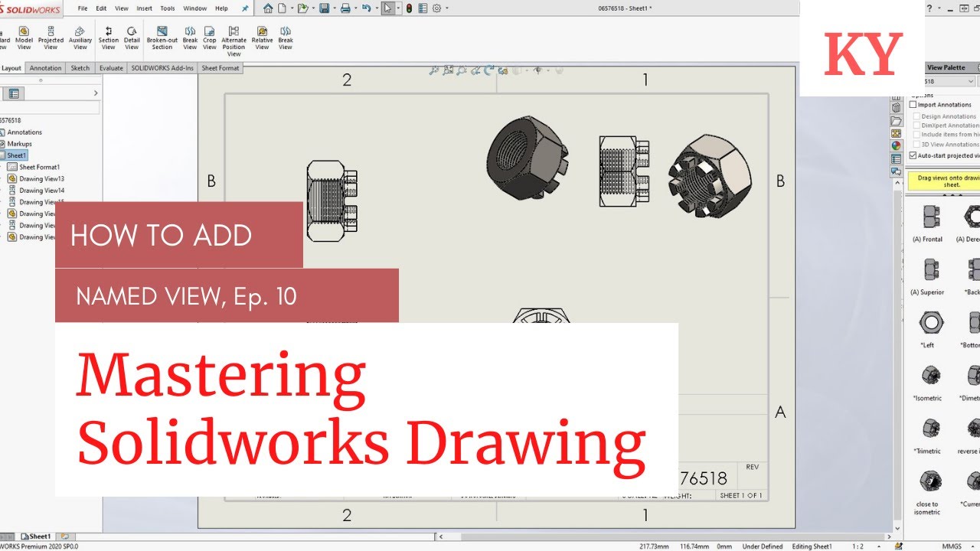
Task: Open the Insert menu
Action: [144, 8]
